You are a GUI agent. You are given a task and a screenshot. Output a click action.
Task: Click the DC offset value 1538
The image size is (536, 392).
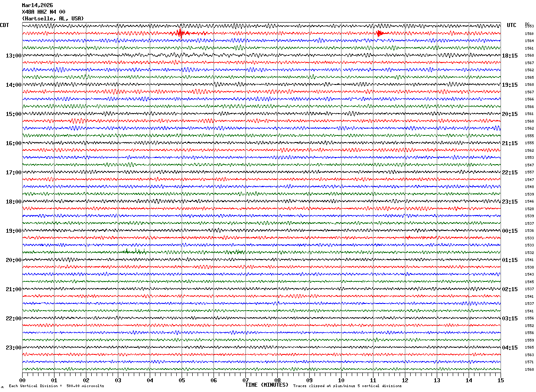coord(529,267)
